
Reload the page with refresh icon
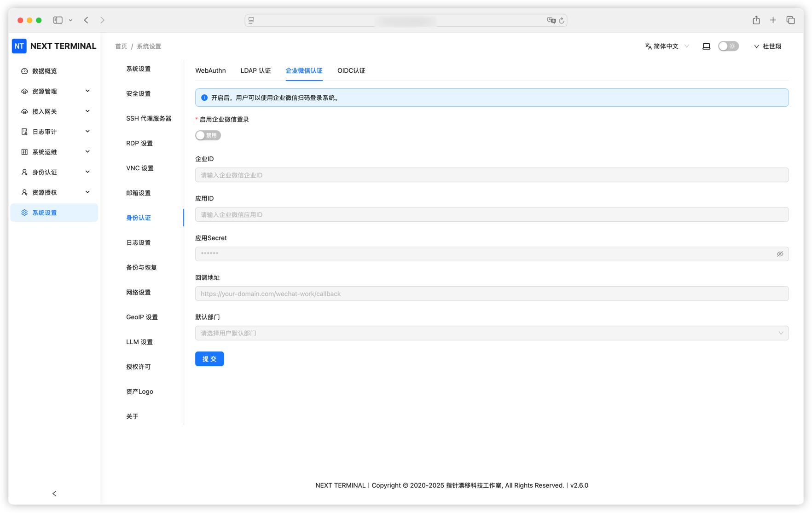pyautogui.click(x=562, y=20)
